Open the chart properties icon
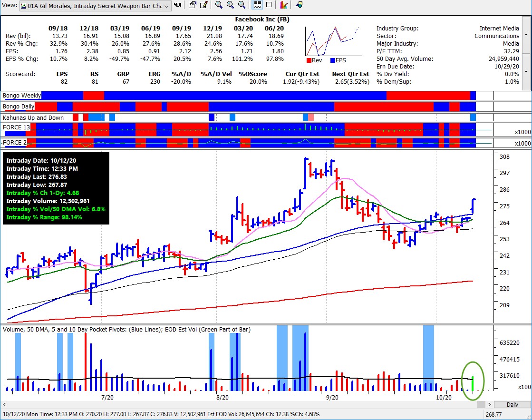The image size is (532, 420). 193,5
